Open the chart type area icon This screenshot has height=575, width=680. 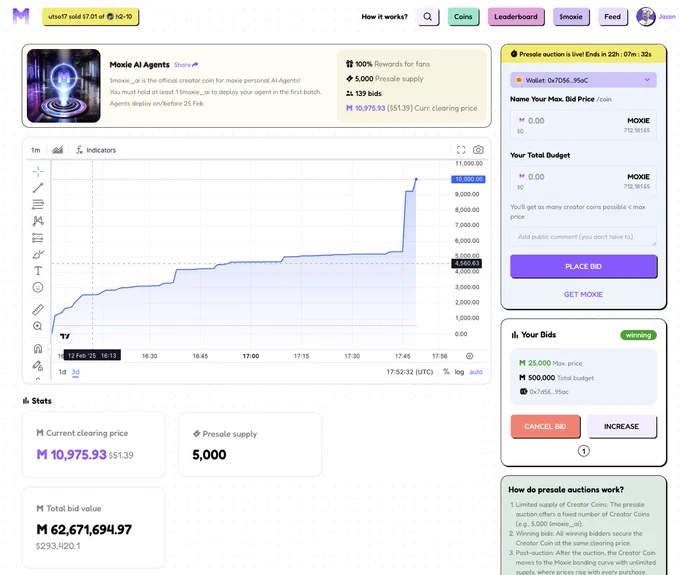(x=58, y=150)
